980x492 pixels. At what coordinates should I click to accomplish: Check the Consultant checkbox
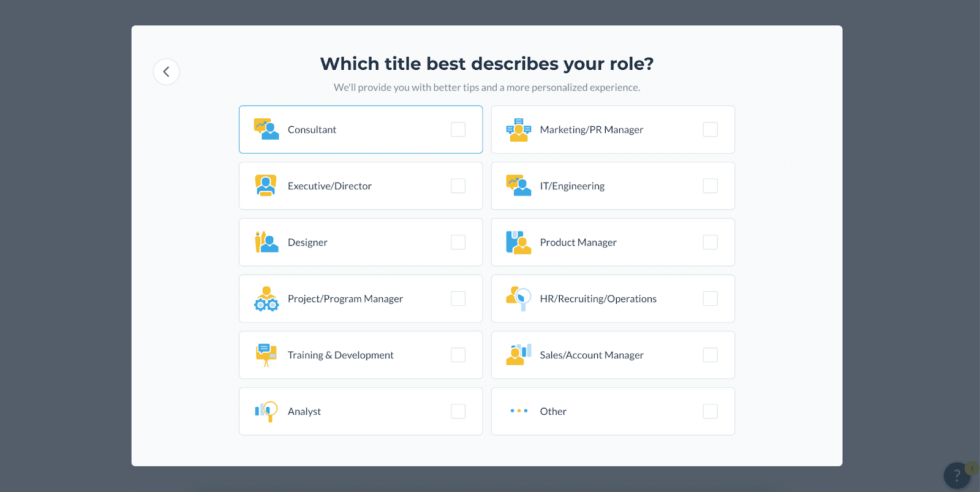tap(458, 129)
